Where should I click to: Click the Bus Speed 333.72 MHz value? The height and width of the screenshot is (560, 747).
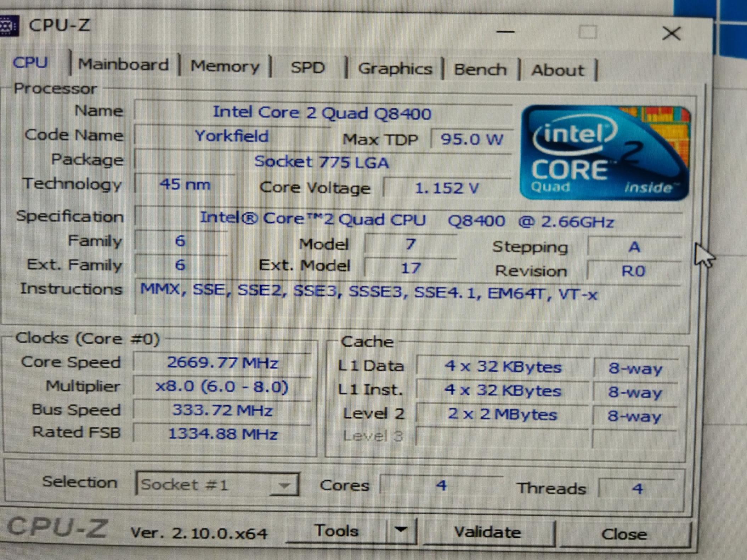click(222, 411)
